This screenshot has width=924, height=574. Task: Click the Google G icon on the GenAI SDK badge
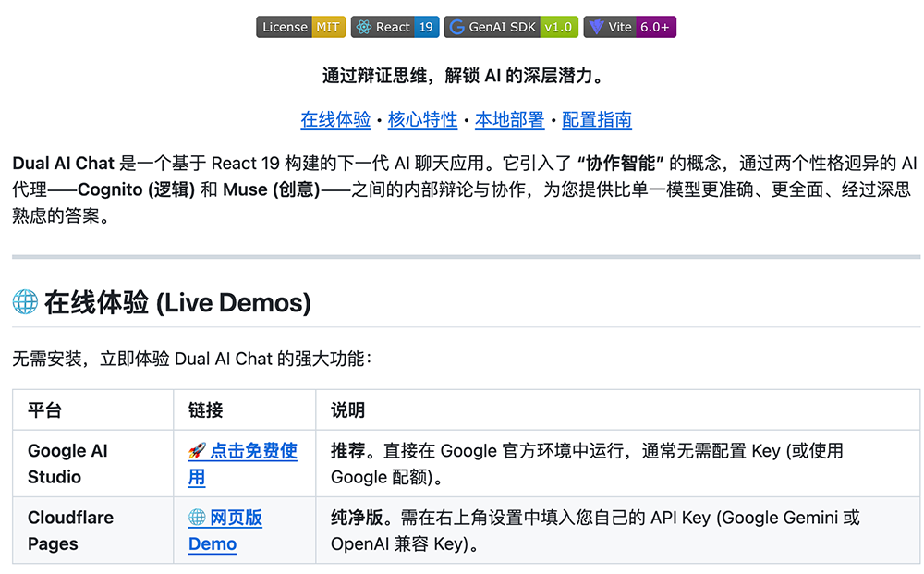pyautogui.click(x=456, y=27)
